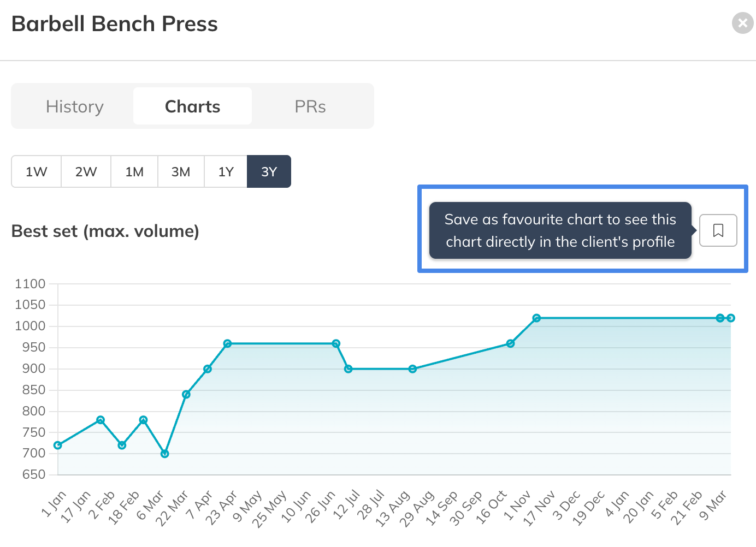Click the 840 data point in late March
756x547 pixels.
[186, 395]
